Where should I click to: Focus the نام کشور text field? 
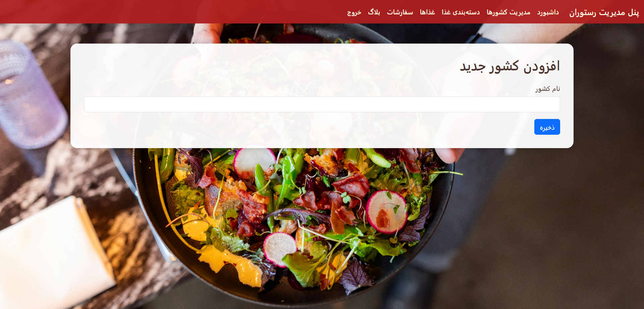coord(322,104)
